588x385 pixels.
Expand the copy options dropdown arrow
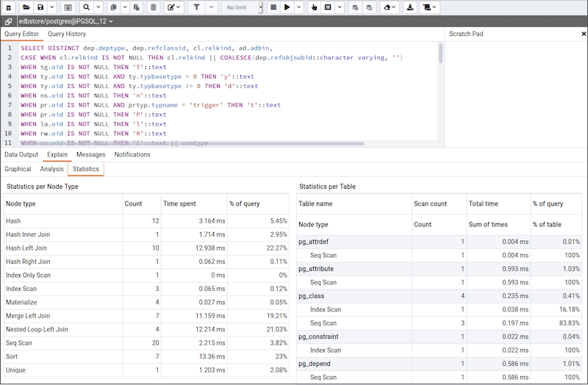(125, 7)
